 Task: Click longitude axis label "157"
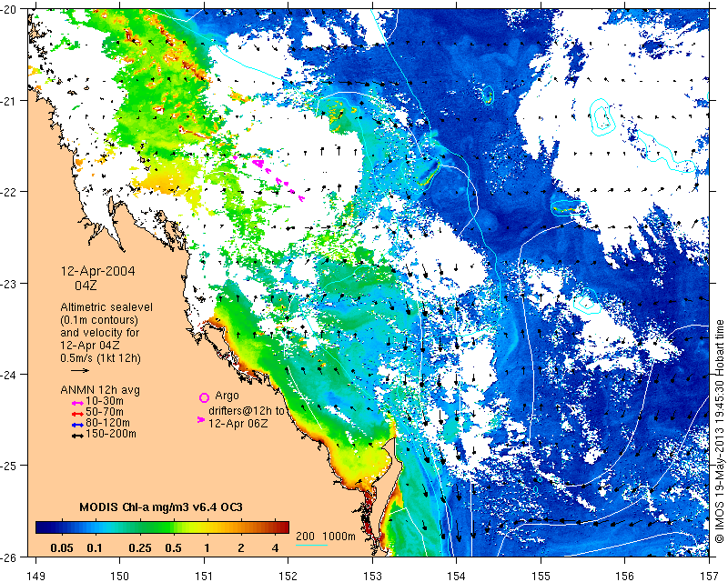coord(709,577)
